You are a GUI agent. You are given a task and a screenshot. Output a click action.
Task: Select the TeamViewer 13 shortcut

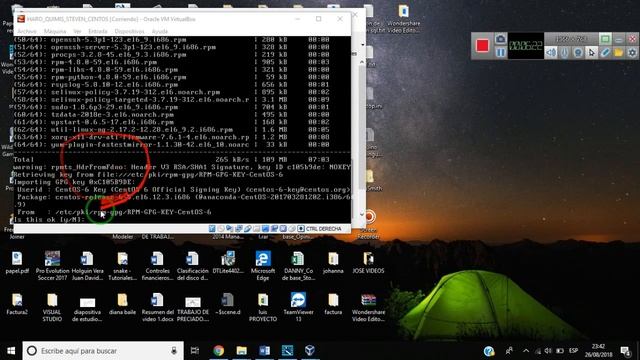298,307
